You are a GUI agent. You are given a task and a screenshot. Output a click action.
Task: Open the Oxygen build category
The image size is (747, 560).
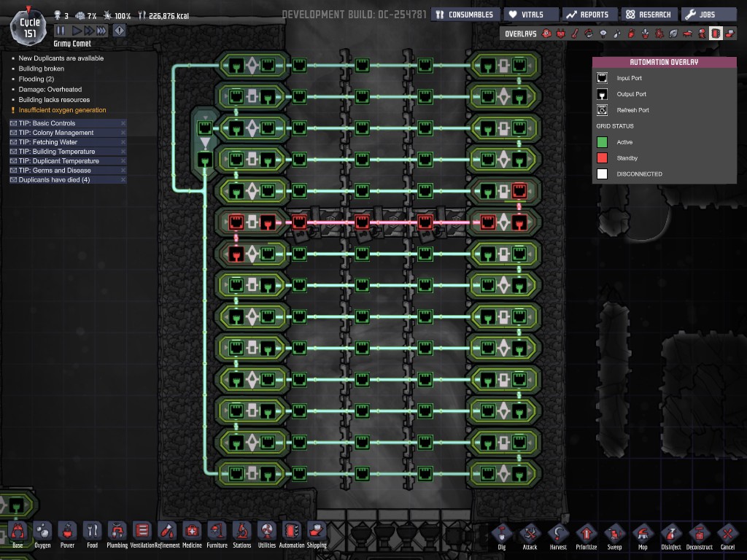coord(42,532)
